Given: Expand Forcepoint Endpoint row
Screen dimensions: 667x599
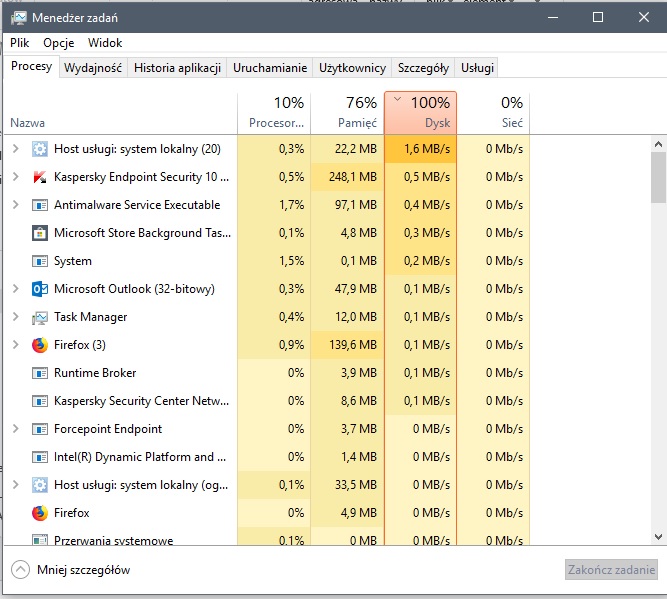Looking at the screenshot, I should click(16, 428).
